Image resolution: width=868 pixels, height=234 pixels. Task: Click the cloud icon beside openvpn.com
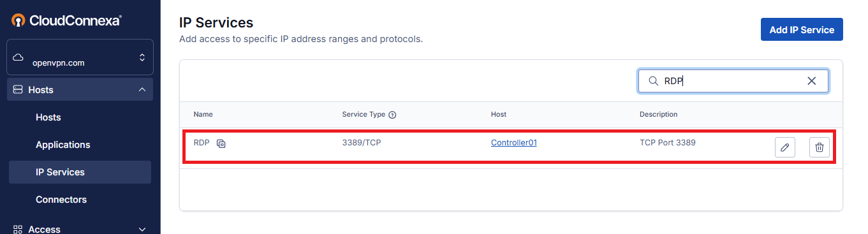pos(18,57)
